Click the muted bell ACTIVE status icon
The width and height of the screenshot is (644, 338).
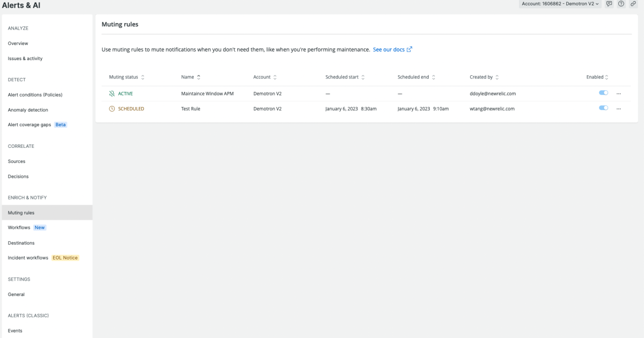point(112,94)
